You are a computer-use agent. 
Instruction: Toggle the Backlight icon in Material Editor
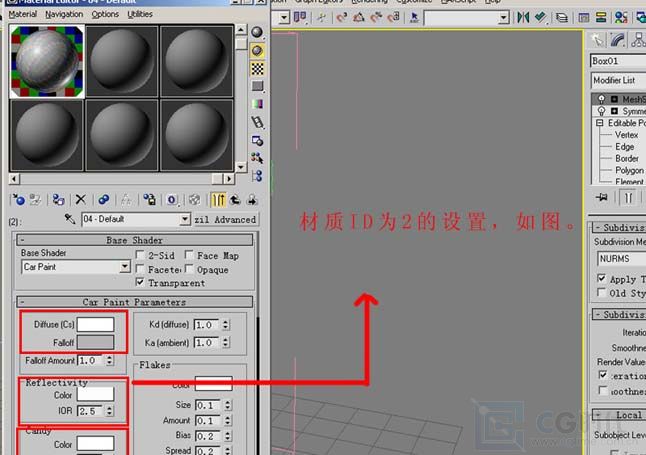pyautogui.click(x=257, y=50)
